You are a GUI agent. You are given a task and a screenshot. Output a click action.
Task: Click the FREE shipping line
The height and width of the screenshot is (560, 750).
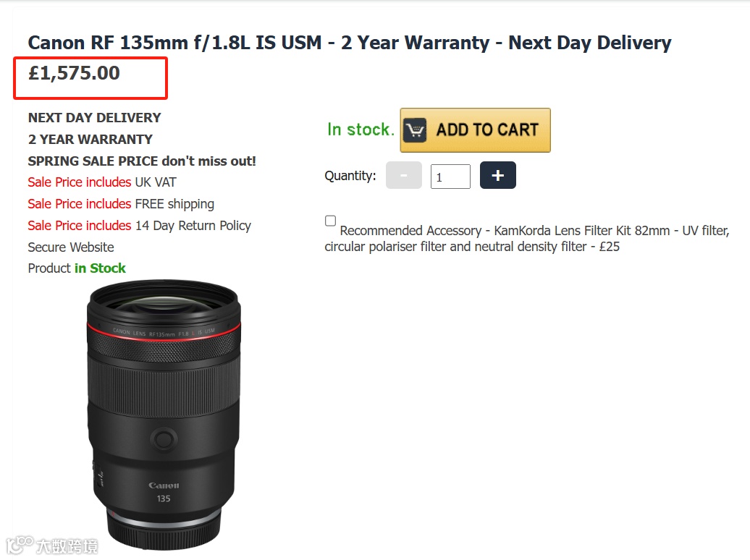[121, 204]
